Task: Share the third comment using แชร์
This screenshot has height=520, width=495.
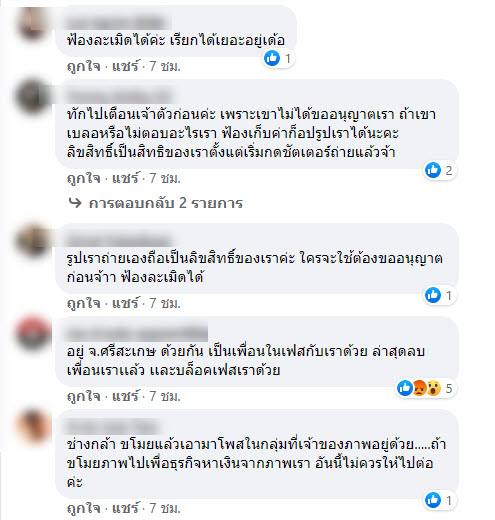Action: coord(125,303)
